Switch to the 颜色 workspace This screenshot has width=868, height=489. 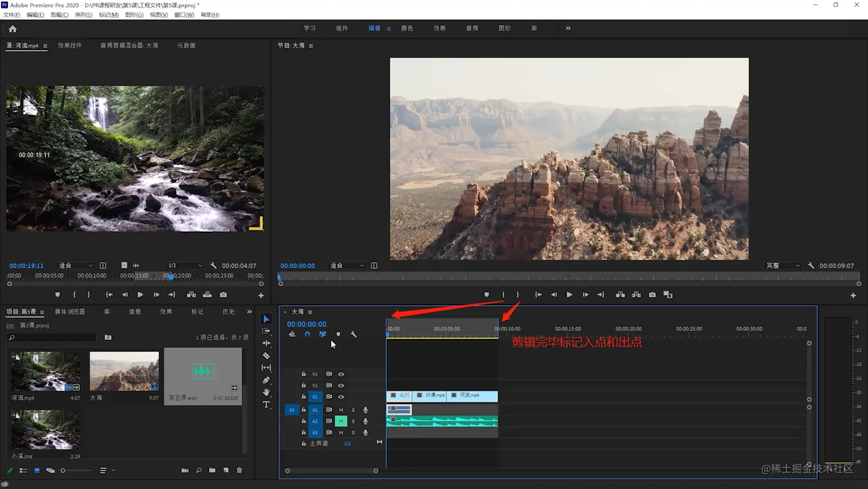tap(407, 28)
